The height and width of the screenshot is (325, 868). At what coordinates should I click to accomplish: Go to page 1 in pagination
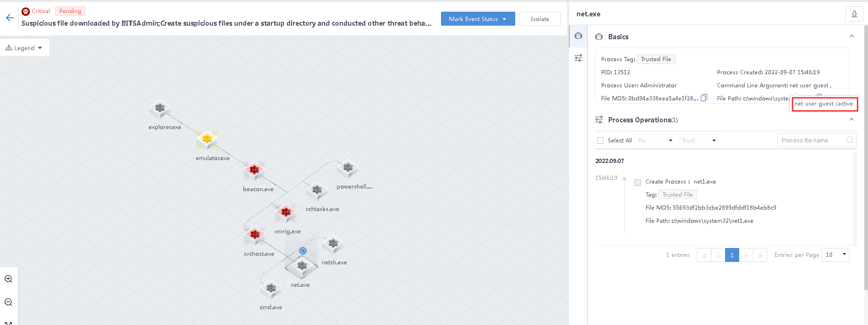coord(732,255)
